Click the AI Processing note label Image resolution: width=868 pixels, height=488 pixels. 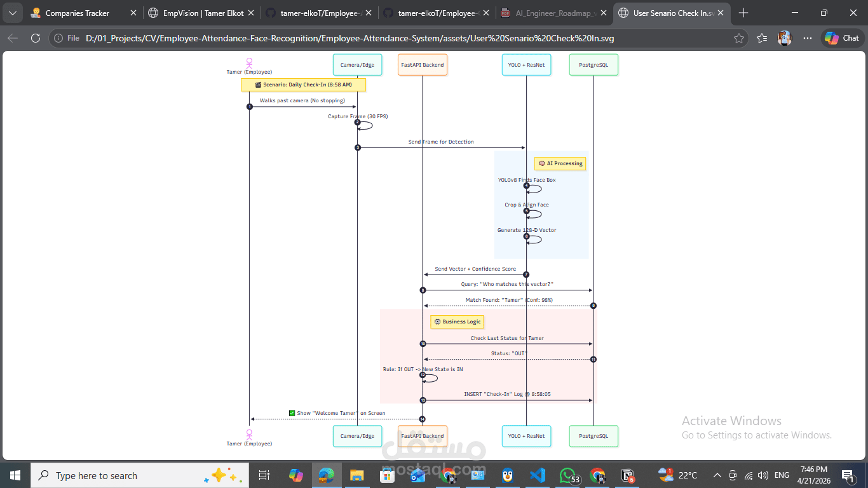(x=560, y=163)
